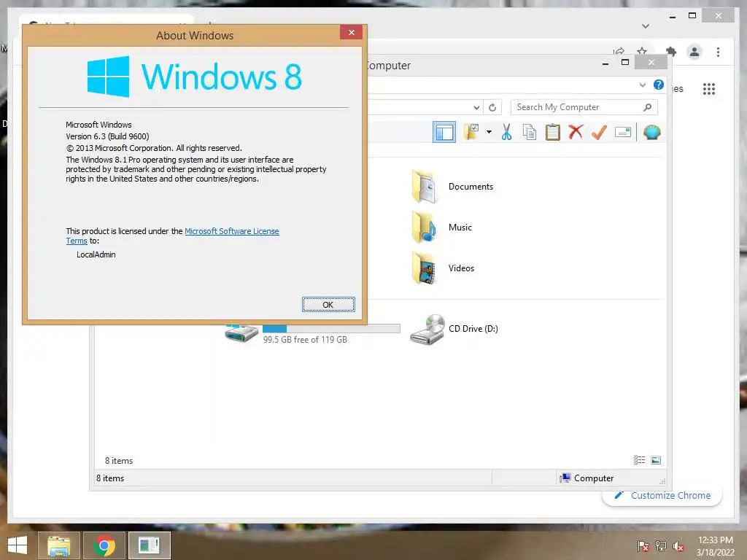Click the Customize Chrome button

point(662,496)
